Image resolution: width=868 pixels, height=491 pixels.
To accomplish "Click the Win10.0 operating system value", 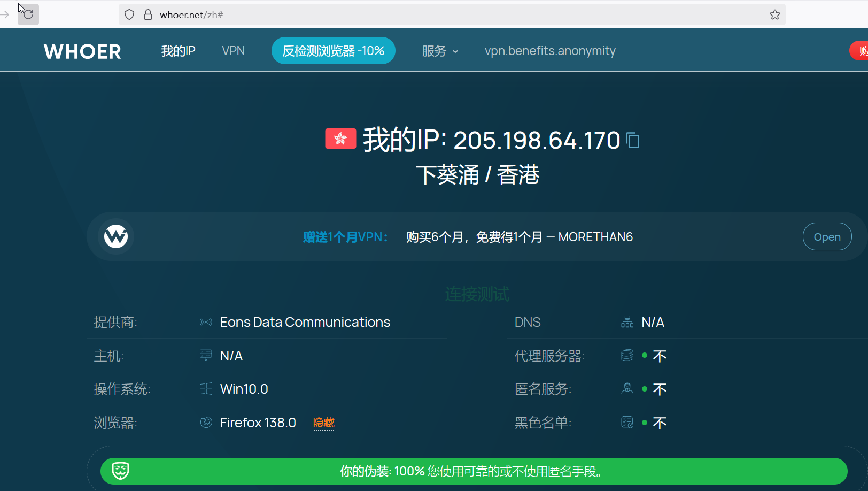I will [244, 389].
